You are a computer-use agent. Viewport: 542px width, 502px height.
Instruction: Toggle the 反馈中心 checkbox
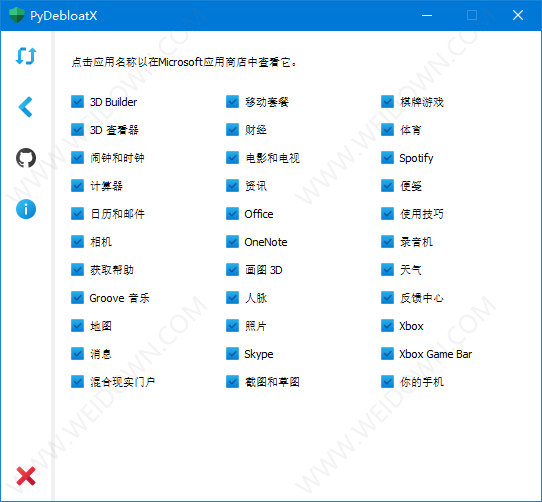pyautogui.click(x=387, y=298)
